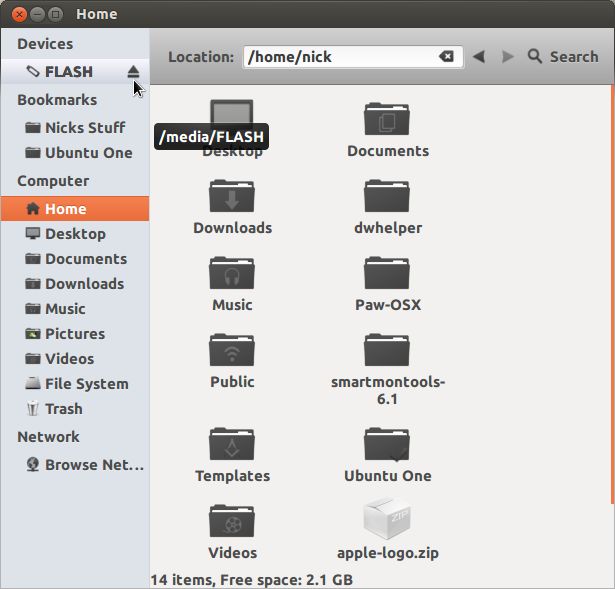Select the Music folder icon

(232, 273)
